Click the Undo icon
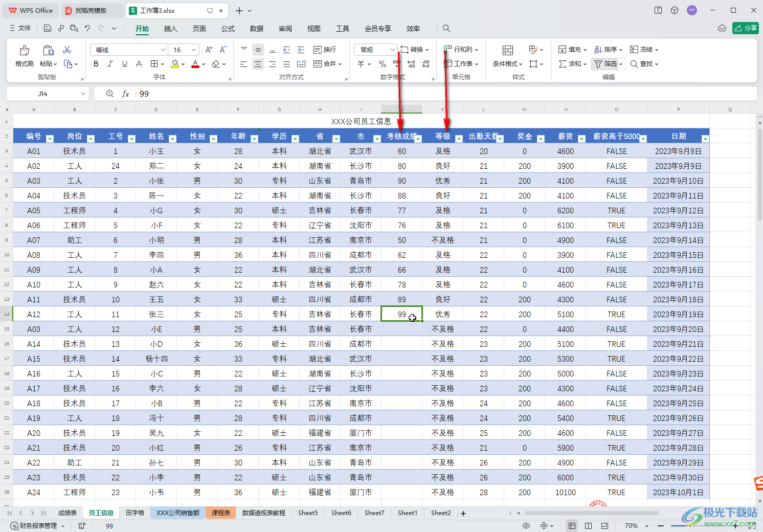763x532 pixels. click(x=87, y=29)
